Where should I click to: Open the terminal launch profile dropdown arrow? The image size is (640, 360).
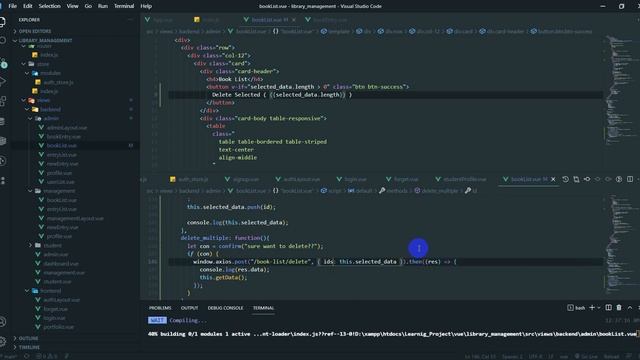599,308
